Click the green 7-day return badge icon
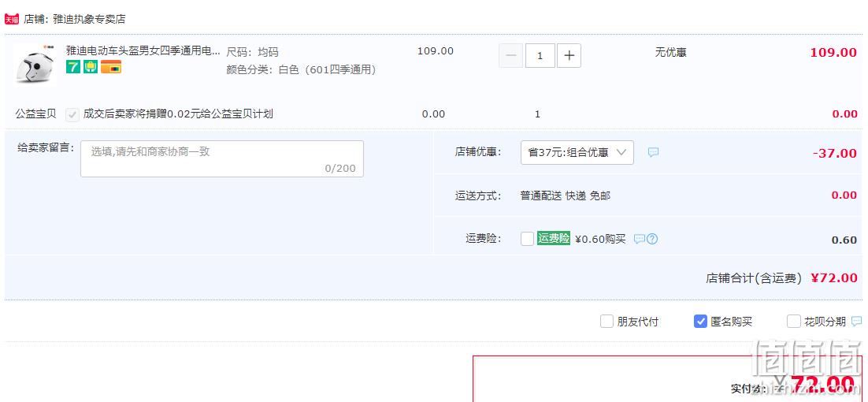 point(73,67)
